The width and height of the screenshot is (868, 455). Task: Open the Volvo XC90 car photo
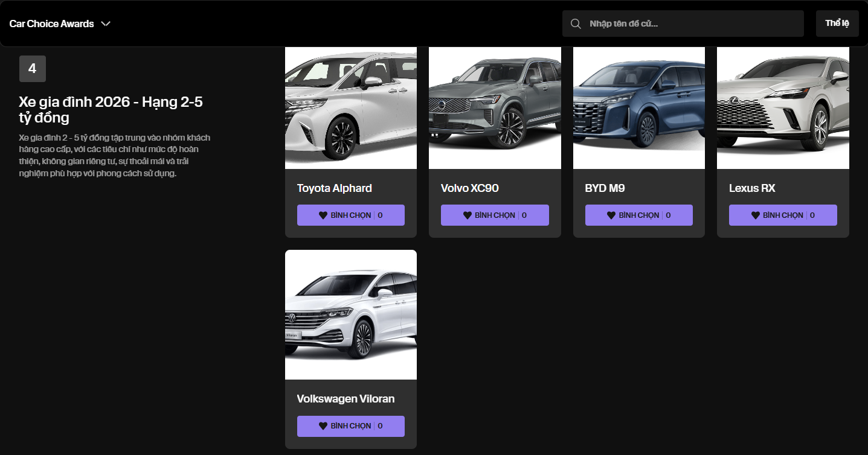click(x=495, y=107)
